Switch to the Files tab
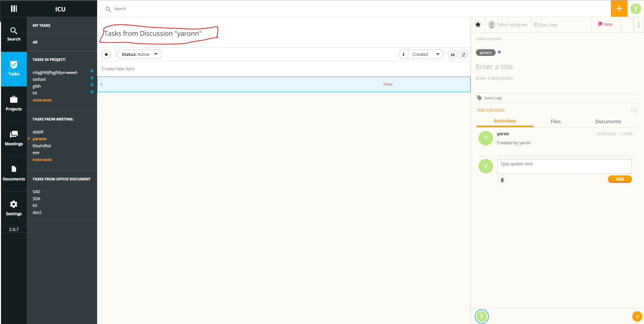The height and width of the screenshot is (324, 644). pyautogui.click(x=556, y=121)
